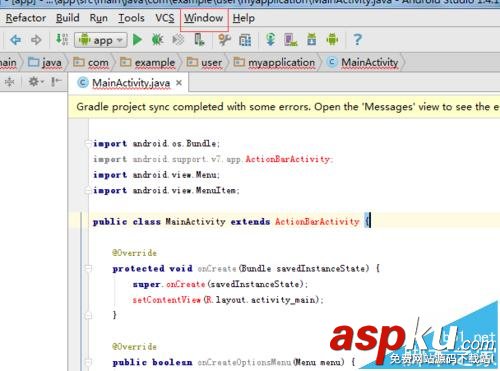Launch the Android Device Monitor icon
Screen dimensions: 500x371
click(332, 40)
